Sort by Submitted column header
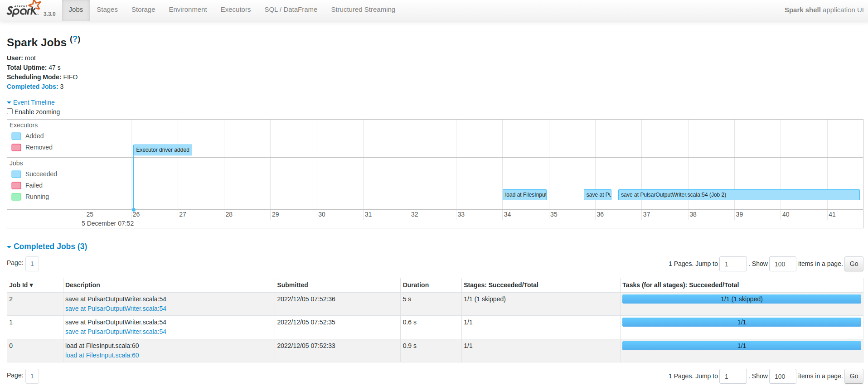The width and height of the screenshot is (868, 386). tap(292, 285)
